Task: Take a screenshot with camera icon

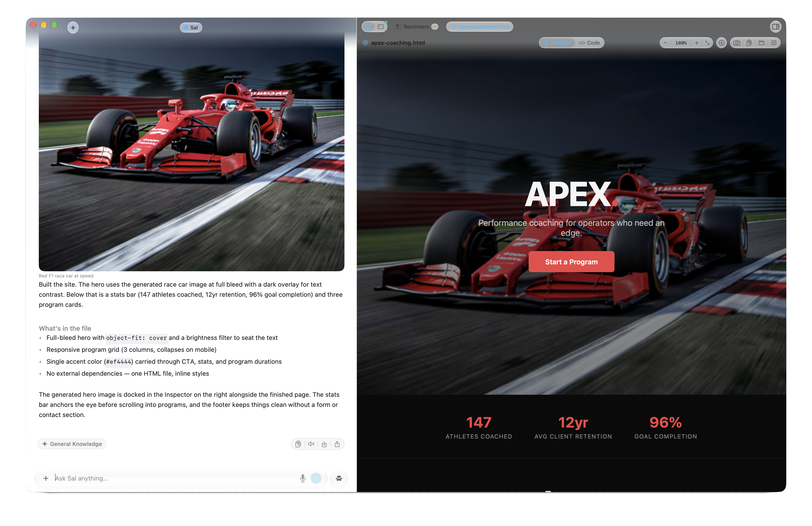Action: click(737, 43)
